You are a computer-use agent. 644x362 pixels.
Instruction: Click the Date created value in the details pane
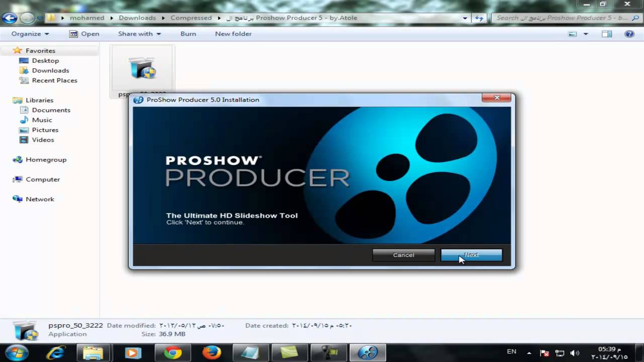(322, 326)
